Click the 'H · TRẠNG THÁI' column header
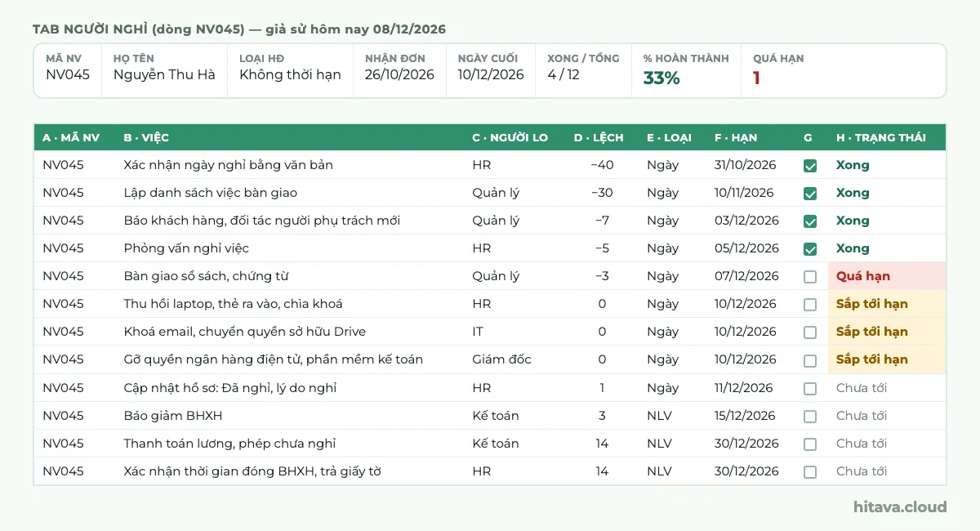 pyautogui.click(x=881, y=137)
